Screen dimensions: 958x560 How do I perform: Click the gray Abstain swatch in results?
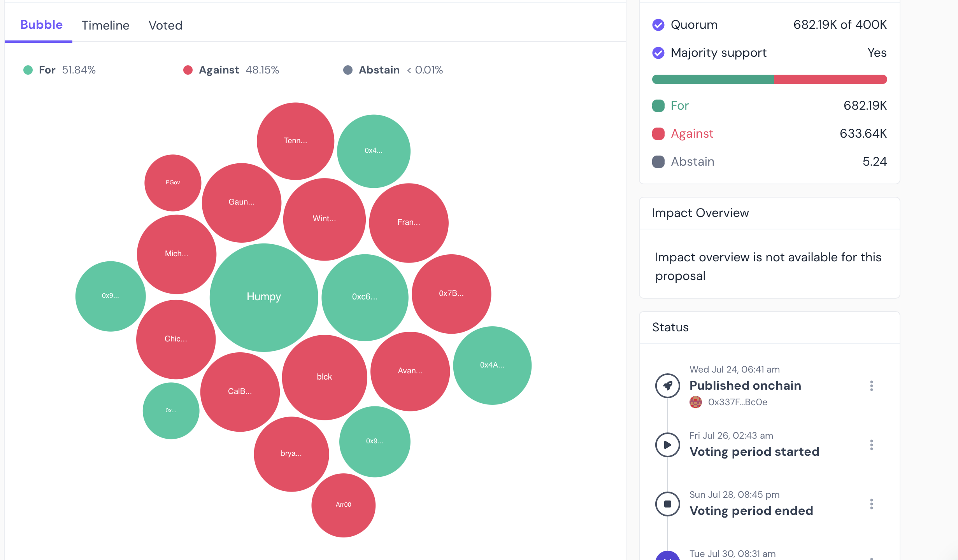(x=658, y=162)
